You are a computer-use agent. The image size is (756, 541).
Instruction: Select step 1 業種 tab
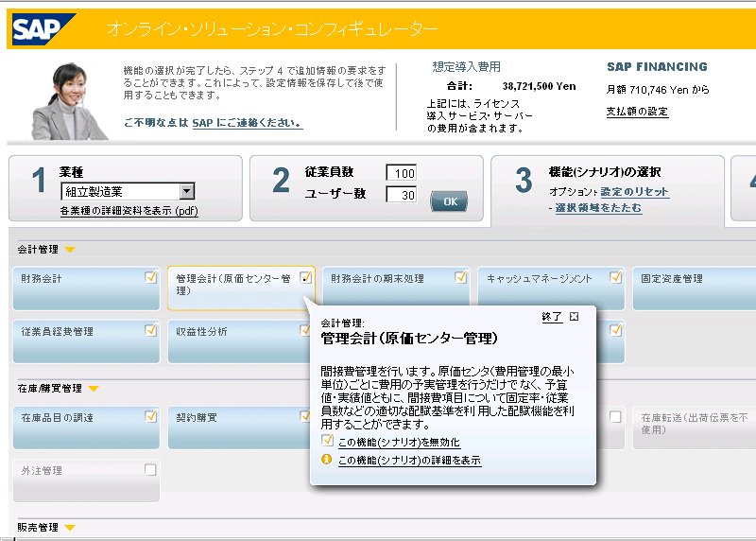[126, 188]
